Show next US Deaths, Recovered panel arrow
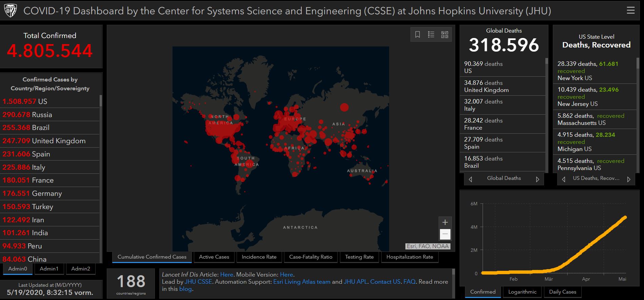Viewport: 644px width, 300px height. click(629, 179)
